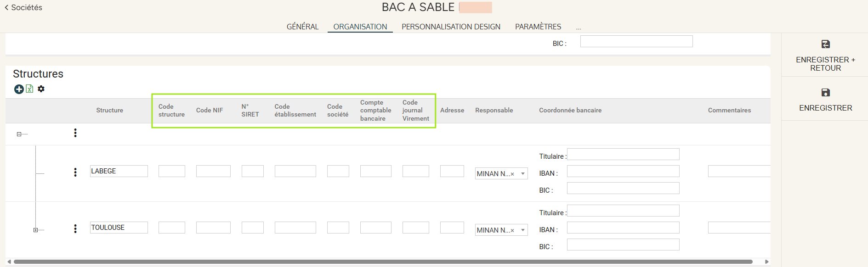Viewport: 868px width, 267px height.
Task: Clear TOULOUSE responsable with the x
Action: (x=512, y=230)
